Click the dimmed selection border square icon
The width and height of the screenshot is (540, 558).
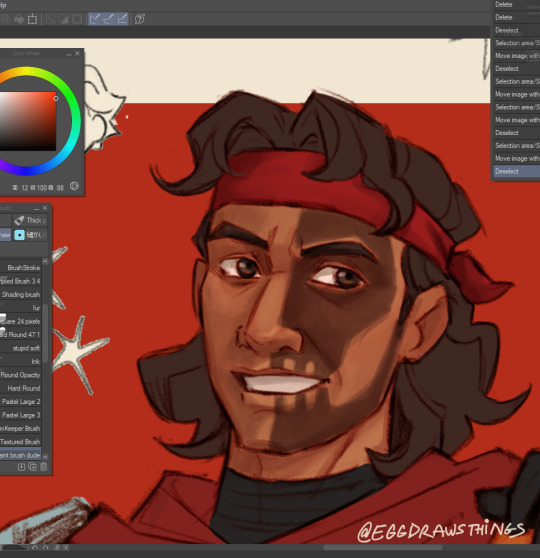77,19
